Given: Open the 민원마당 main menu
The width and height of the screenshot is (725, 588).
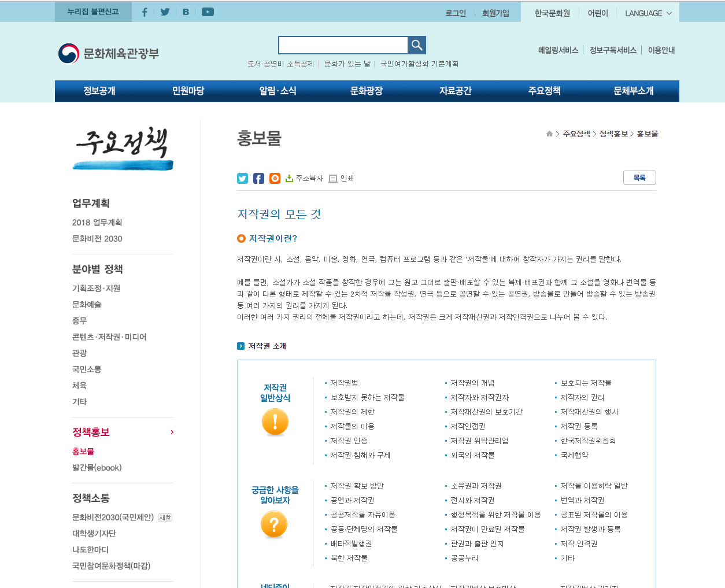Looking at the screenshot, I should [188, 91].
